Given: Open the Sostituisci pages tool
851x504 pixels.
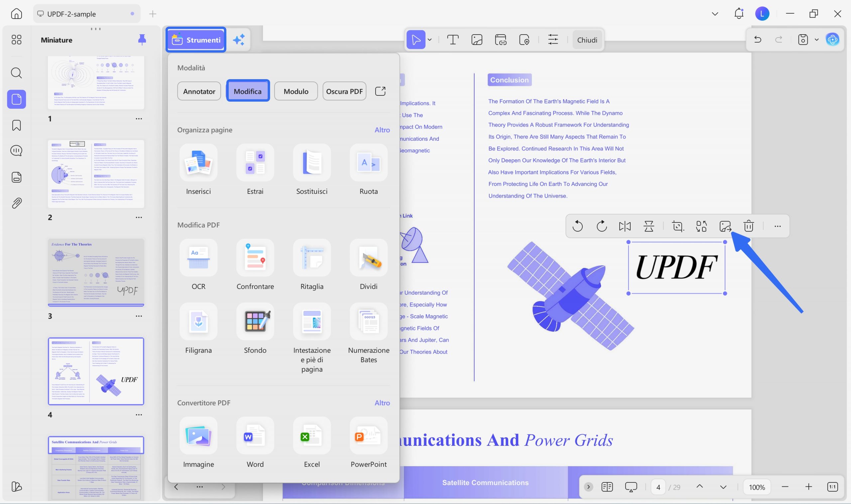Looking at the screenshot, I should tap(312, 169).
